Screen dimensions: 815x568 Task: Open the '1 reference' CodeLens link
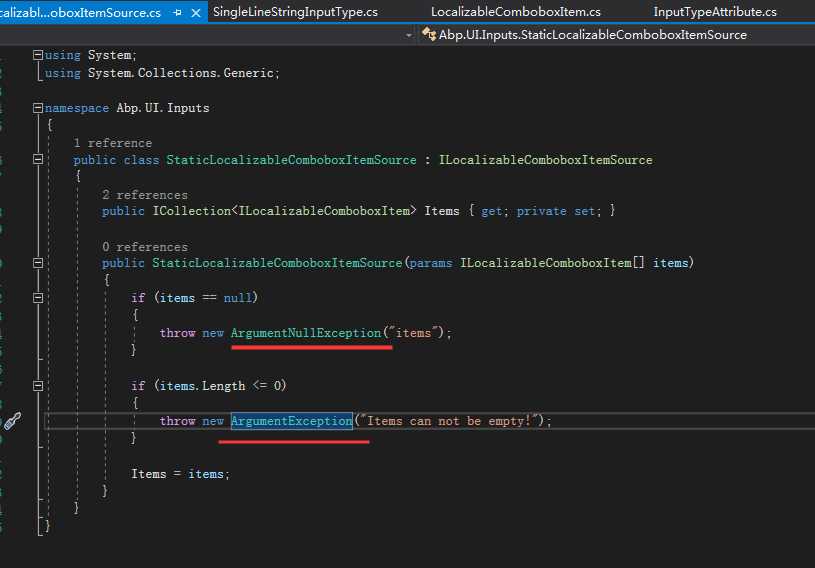tap(113, 143)
